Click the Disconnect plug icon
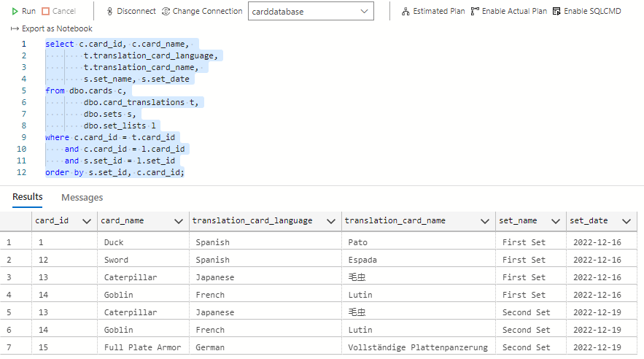The width and height of the screenshot is (644, 359). (109, 11)
